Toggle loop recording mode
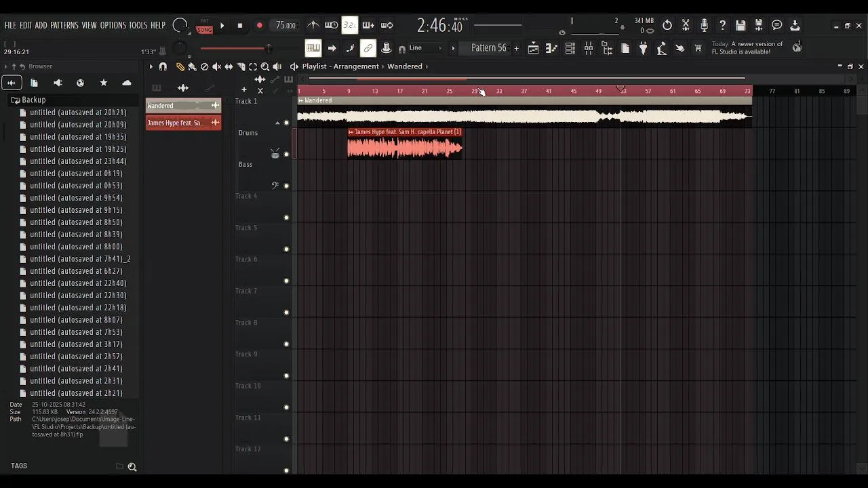This screenshot has height=488, width=868. pyautogui.click(x=387, y=26)
